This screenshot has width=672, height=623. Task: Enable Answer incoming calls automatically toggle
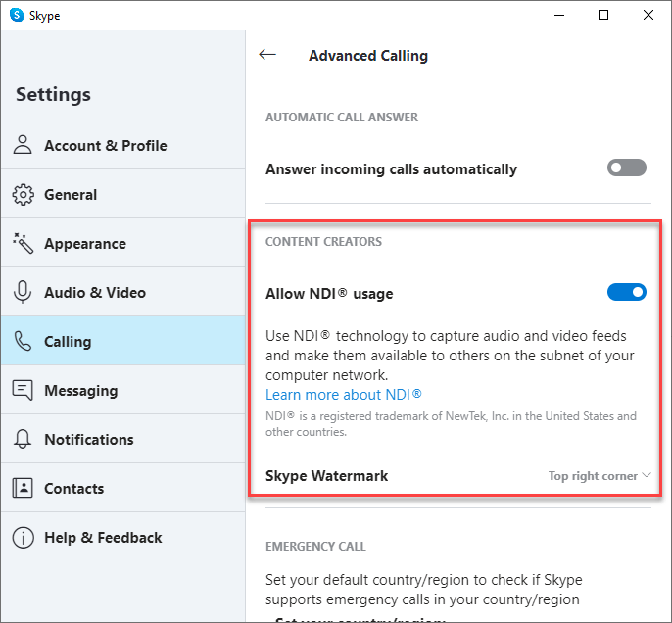point(626,168)
